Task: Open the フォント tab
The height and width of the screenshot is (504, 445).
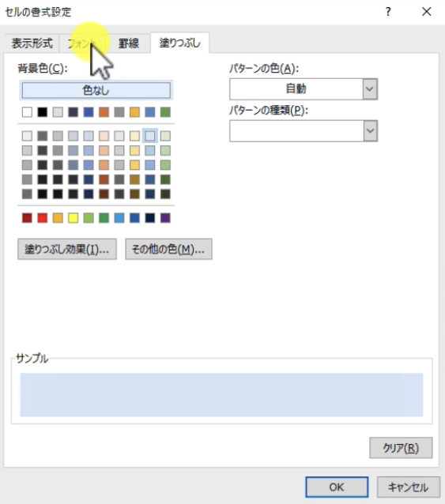Action: [82, 43]
